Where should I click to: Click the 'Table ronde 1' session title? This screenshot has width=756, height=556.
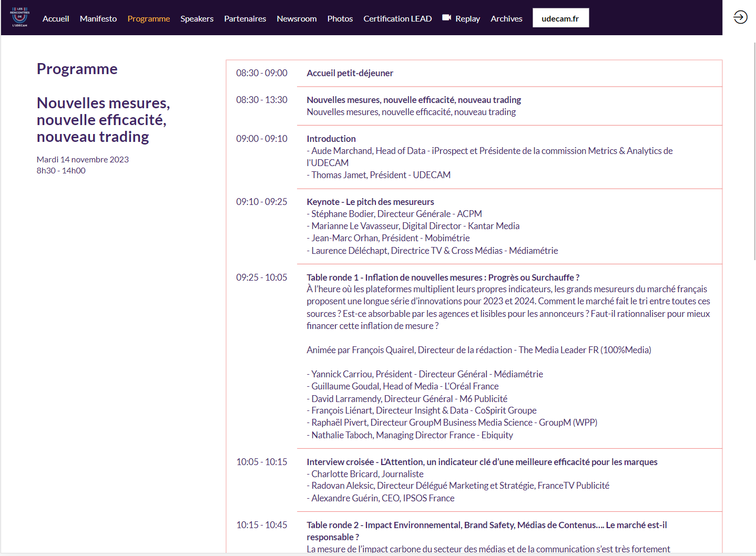click(x=443, y=277)
